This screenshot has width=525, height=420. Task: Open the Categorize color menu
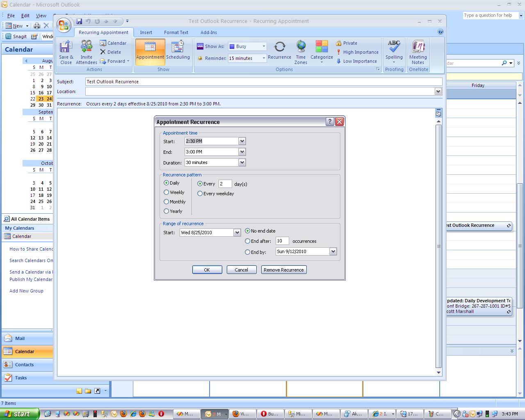pos(322,52)
